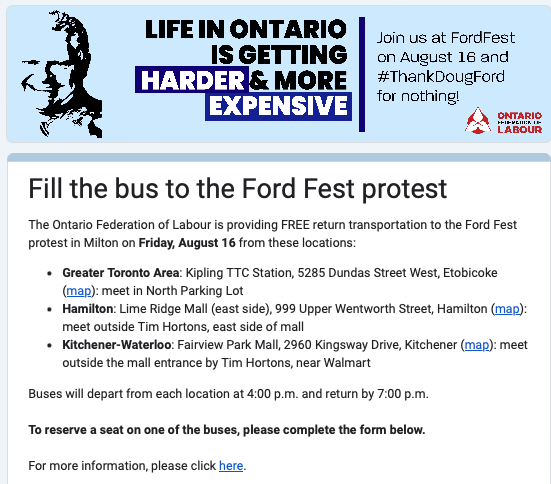551x484 pixels.
Task: Click the bold 'Hamilton' location label
Action: pyautogui.click(x=88, y=309)
